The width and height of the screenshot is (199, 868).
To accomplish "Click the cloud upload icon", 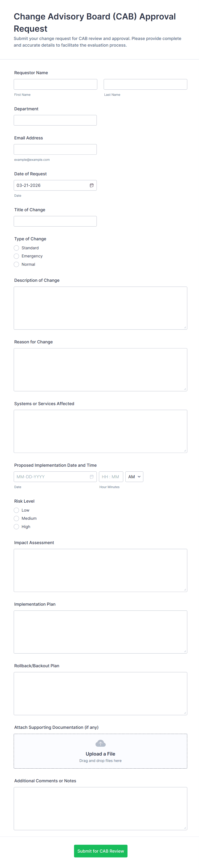I will coord(101,743).
